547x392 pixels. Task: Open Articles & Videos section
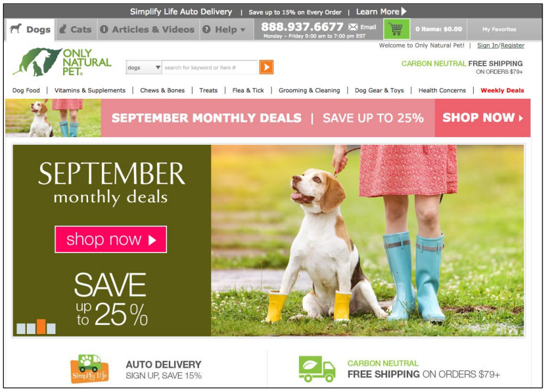[148, 29]
